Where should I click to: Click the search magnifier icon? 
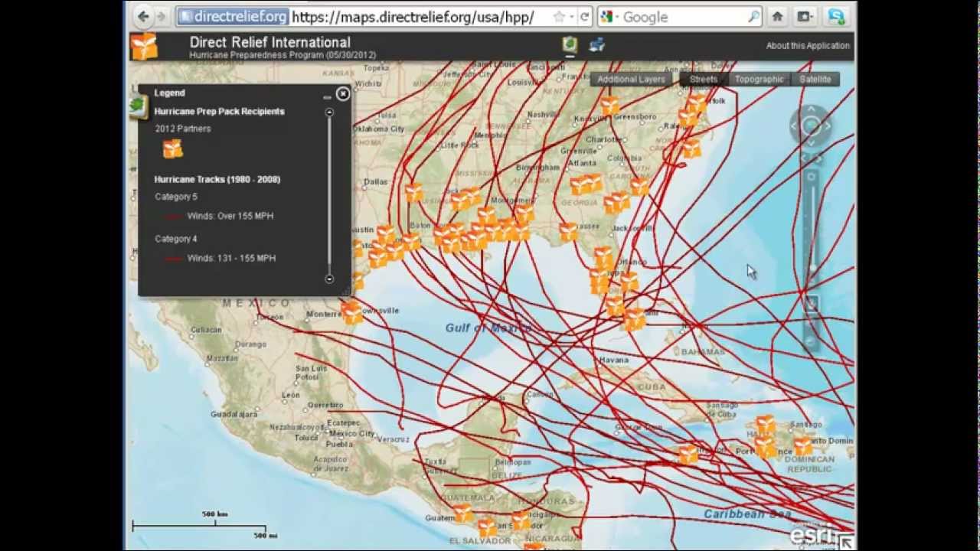coord(754,17)
